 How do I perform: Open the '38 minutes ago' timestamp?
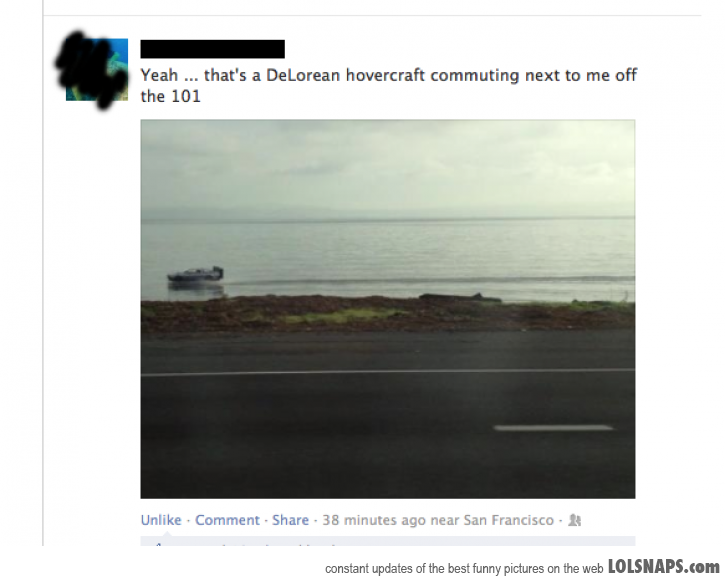(374, 520)
